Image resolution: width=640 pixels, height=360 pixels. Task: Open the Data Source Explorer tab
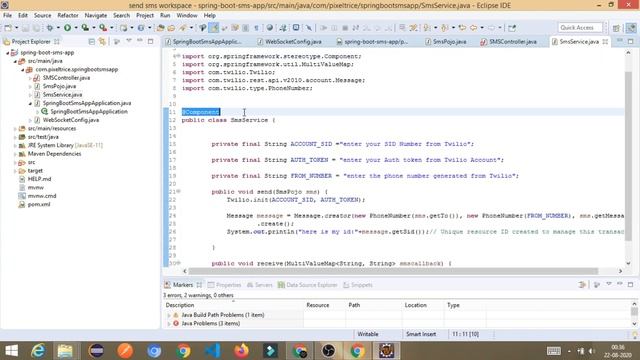click(x=307, y=285)
